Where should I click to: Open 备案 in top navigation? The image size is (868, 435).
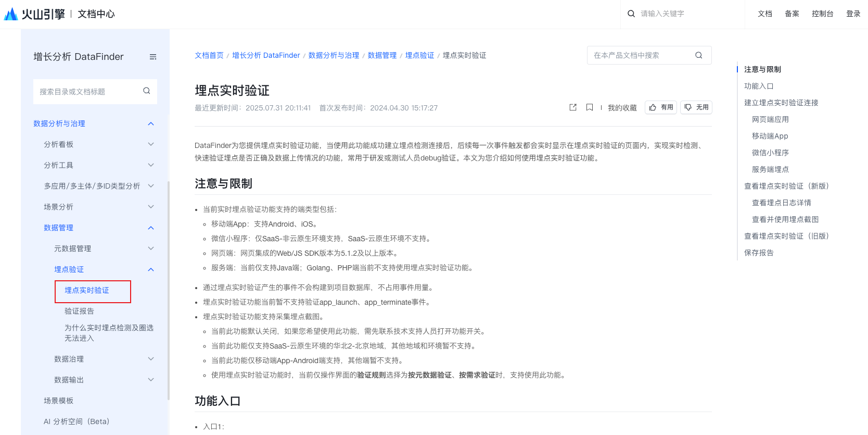pos(792,14)
